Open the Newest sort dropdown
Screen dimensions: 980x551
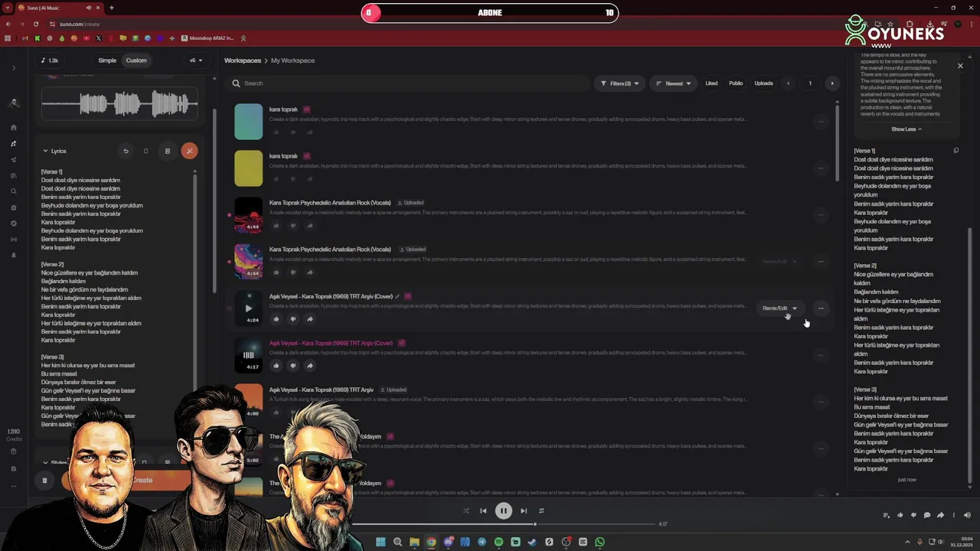pyautogui.click(x=674, y=83)
